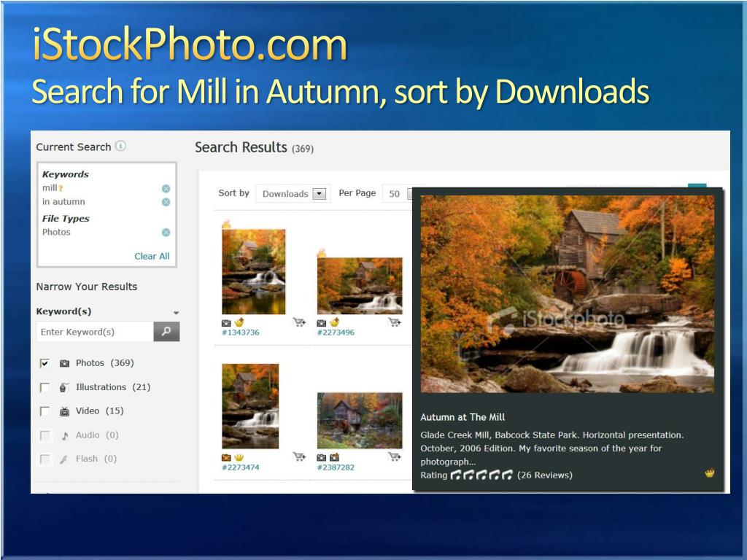Add photo #1343736 to cart
The image size is (747, 560).
299,322
